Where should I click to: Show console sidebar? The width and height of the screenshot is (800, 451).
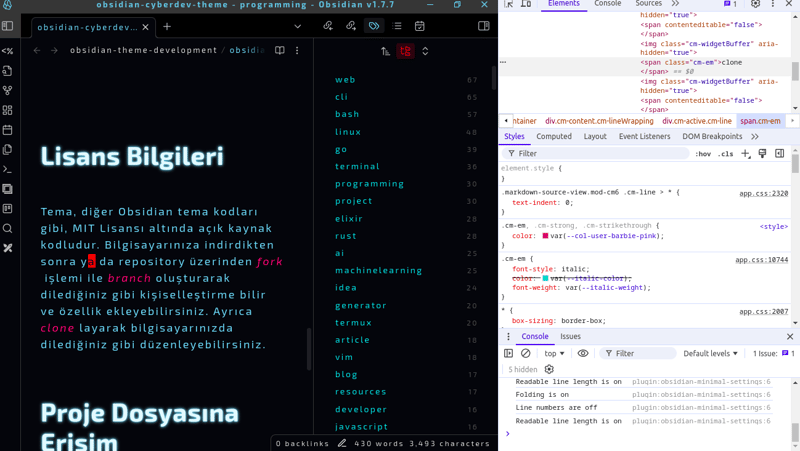tap(509, 353)
